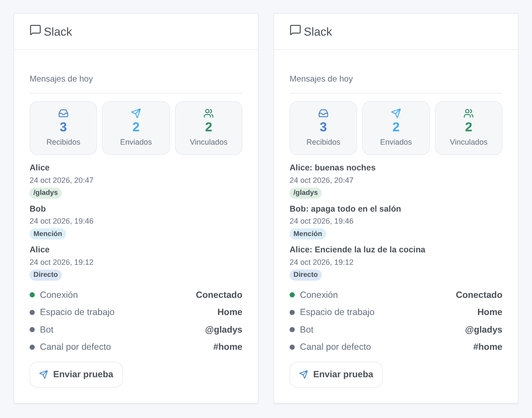This screenshot has width=532, height=418.
Task: Click Alice above the 20:47 timestamp in left card
Action: click(x=39, y=168)
